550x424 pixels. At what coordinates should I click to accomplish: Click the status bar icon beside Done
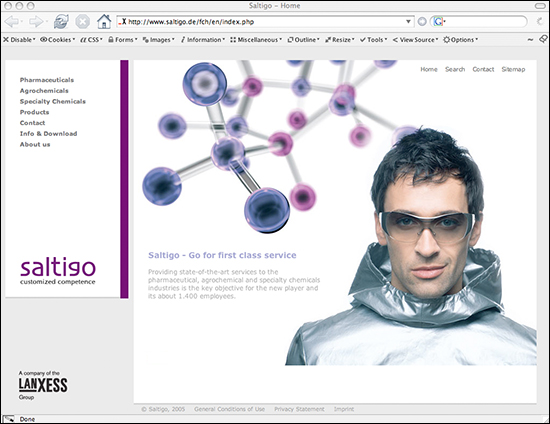click(8, 419)
